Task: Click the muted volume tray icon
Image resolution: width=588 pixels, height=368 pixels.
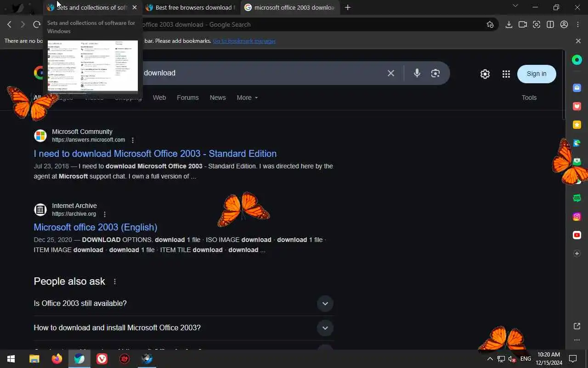Action: click(x=512, y=359)
